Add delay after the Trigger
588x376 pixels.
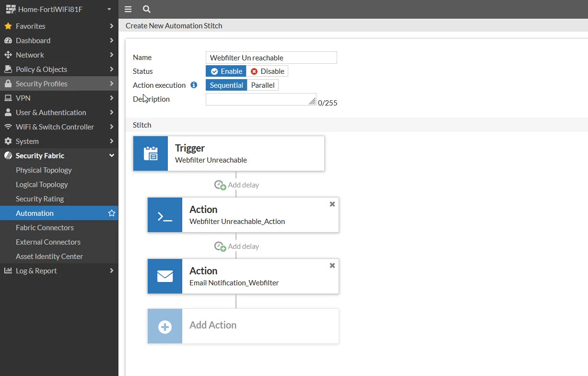click(x=236, y=185)
